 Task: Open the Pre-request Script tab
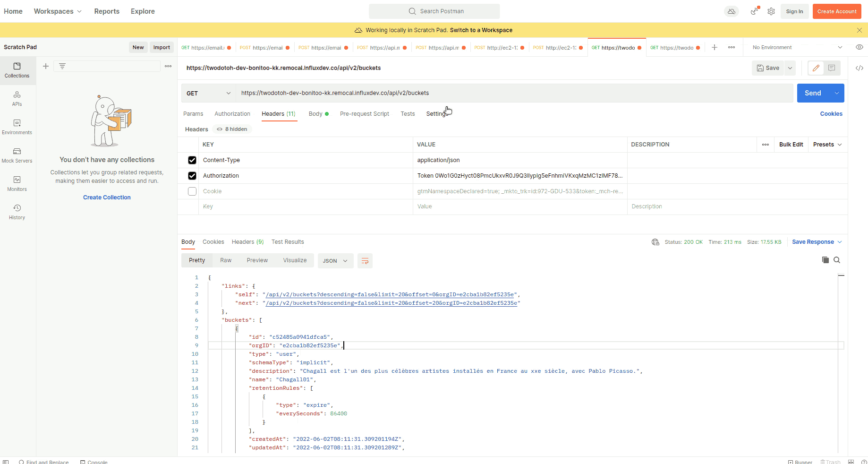[365, 114]
